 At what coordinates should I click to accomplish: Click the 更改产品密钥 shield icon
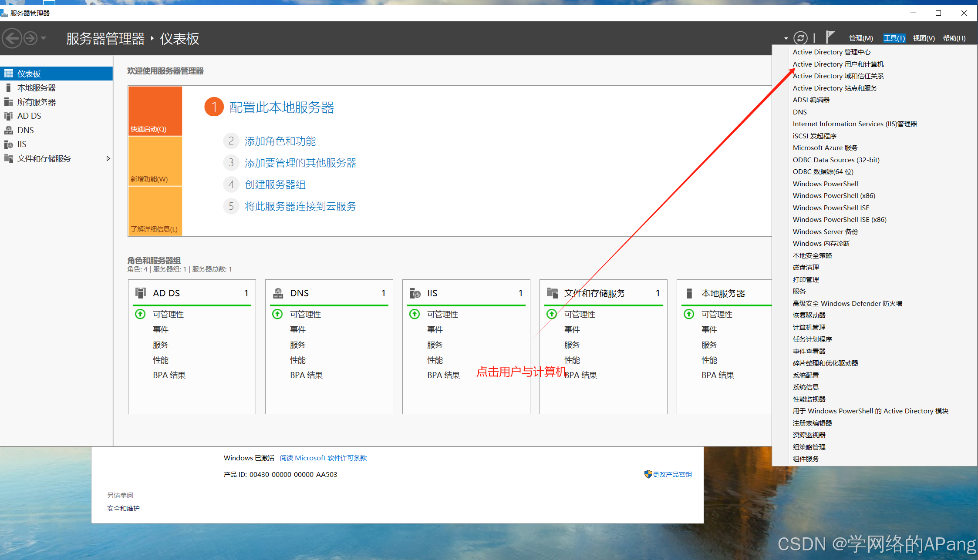click(x=648, y=474)
